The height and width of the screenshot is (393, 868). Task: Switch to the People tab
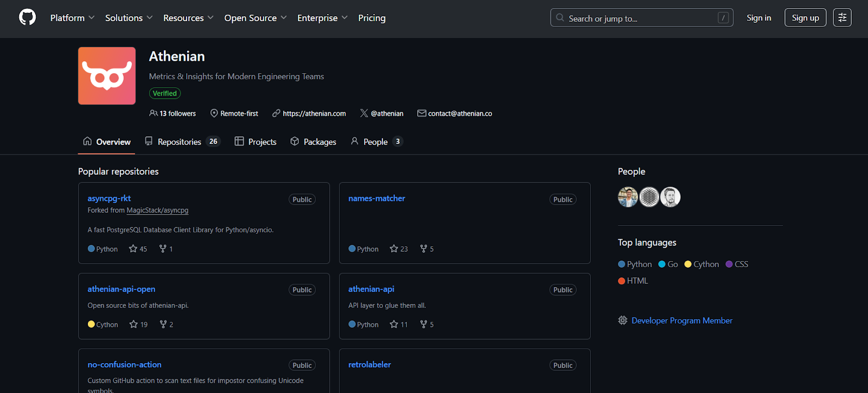tap(376, 142)
